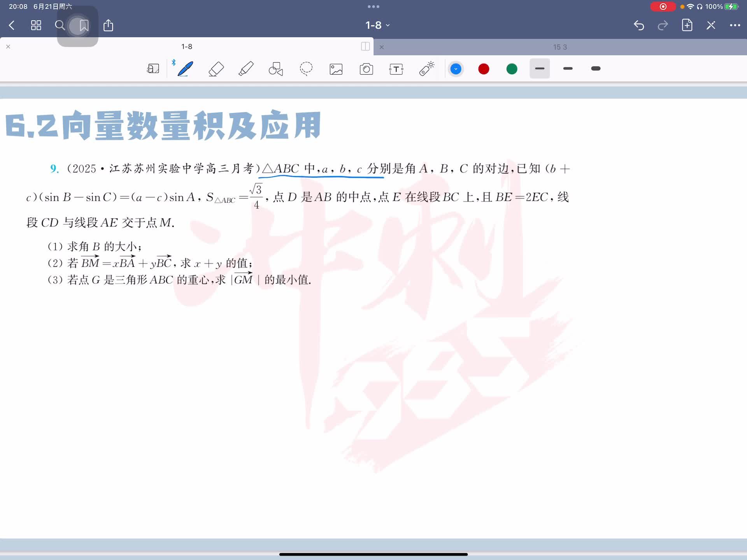
Task: Insert an image with the Image tool
Action: click(x=336, y=69)
